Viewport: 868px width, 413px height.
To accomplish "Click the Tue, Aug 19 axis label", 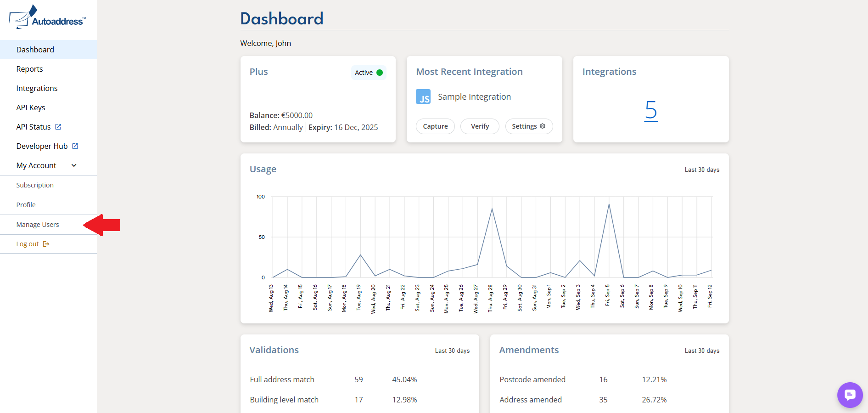I will 358,298.
